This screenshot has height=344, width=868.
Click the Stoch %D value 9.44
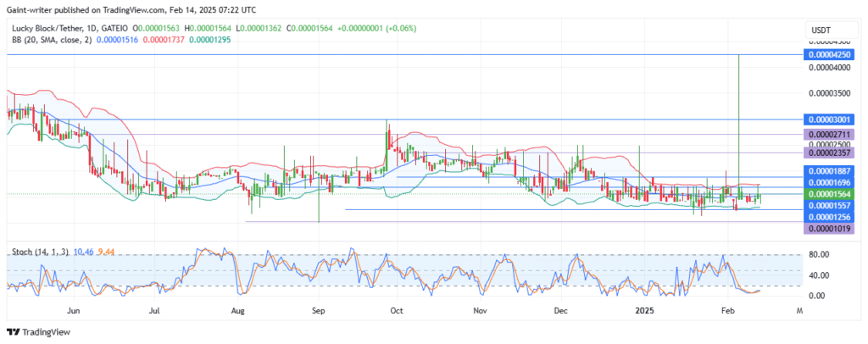coord(106,252)
